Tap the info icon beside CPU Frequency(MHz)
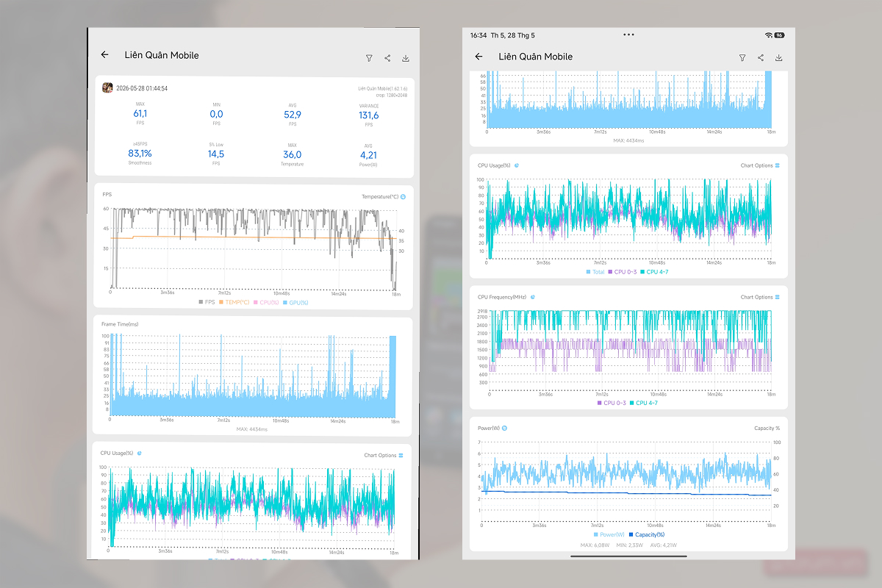882x588 pixels. [533, 297]
